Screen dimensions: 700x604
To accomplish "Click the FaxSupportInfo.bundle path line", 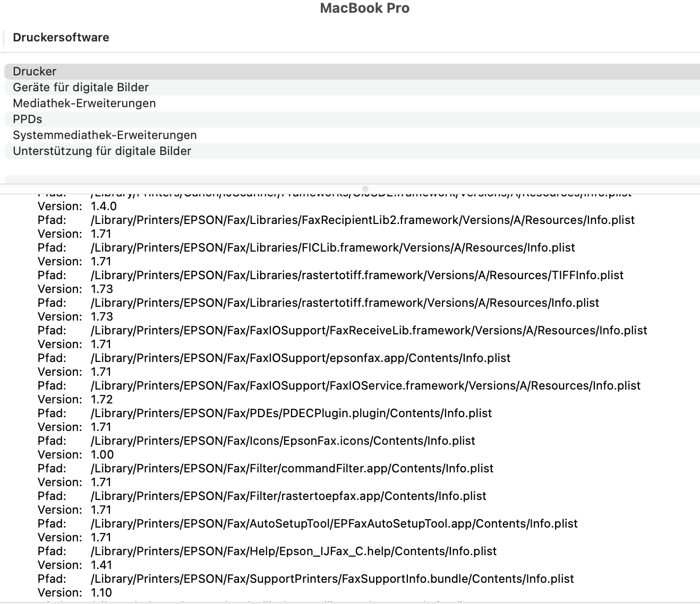I will click(332, 579).
